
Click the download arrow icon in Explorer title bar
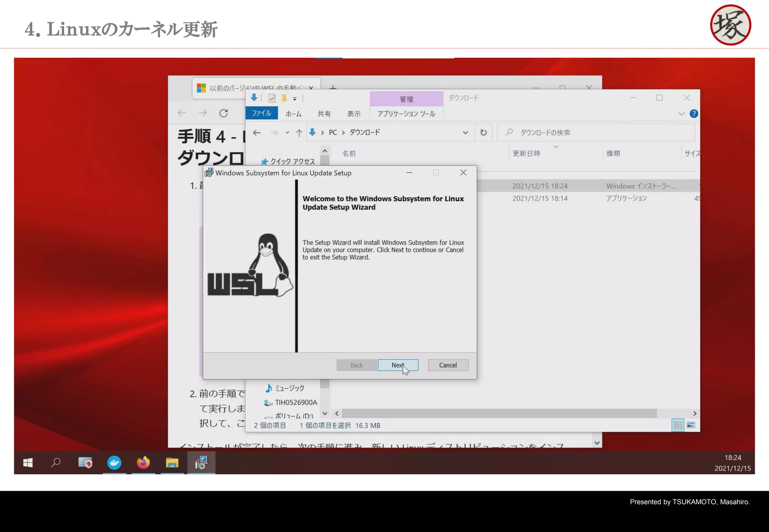254,98
